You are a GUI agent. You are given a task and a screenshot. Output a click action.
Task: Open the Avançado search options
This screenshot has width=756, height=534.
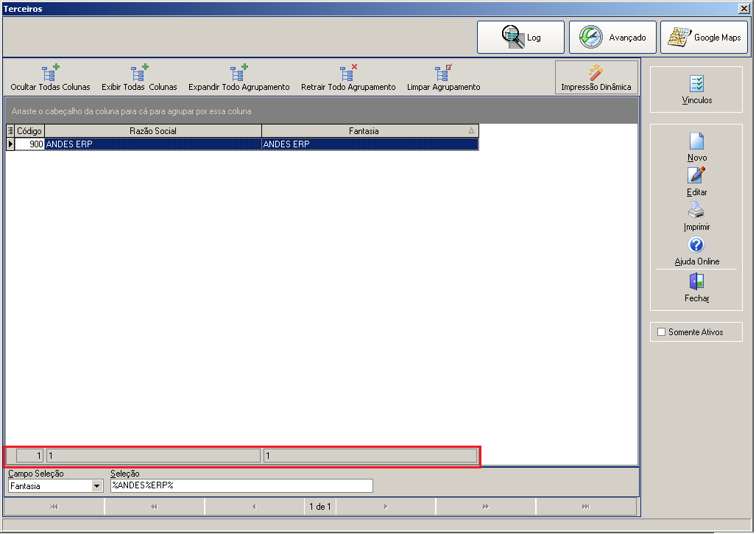pyautogui.click(x=612, y=37)
